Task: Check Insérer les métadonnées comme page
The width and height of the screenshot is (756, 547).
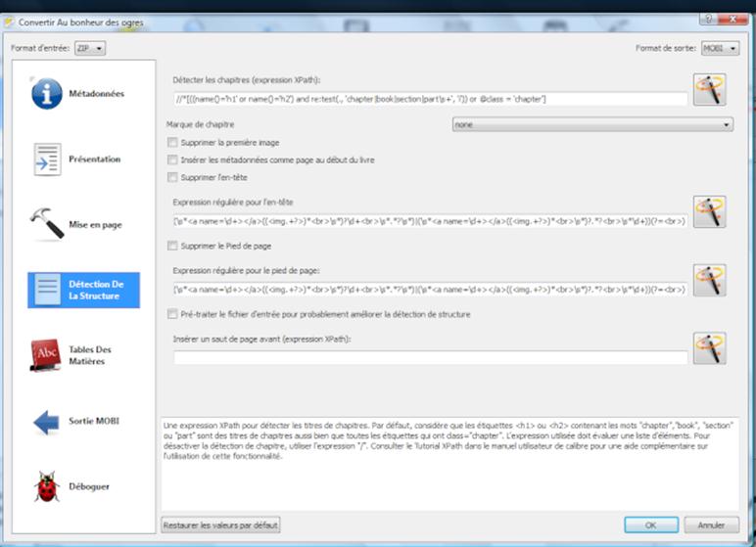Action: 172,160
